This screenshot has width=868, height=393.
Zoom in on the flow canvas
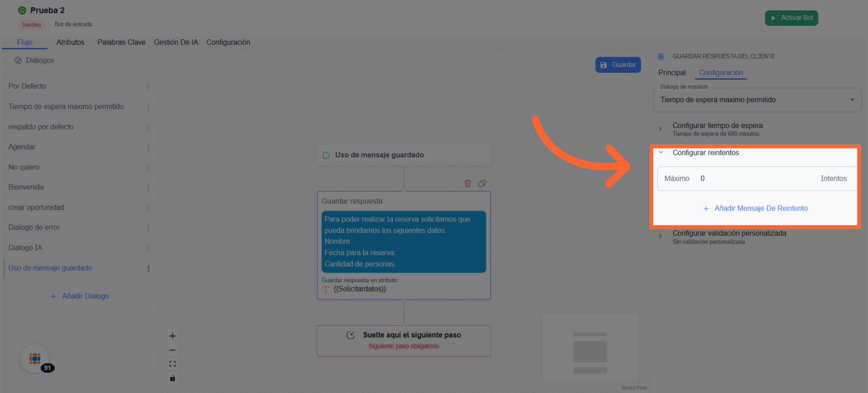[173, 336]
